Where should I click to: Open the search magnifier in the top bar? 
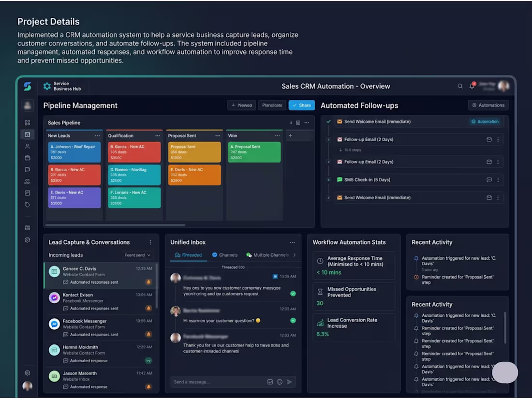point(460,86)
